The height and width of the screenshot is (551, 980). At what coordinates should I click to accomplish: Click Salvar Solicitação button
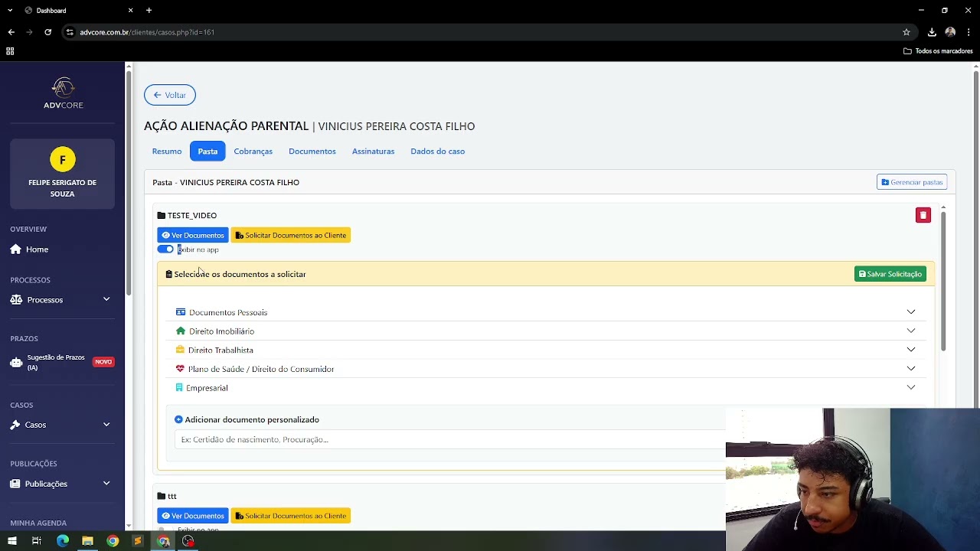[890, 274]
